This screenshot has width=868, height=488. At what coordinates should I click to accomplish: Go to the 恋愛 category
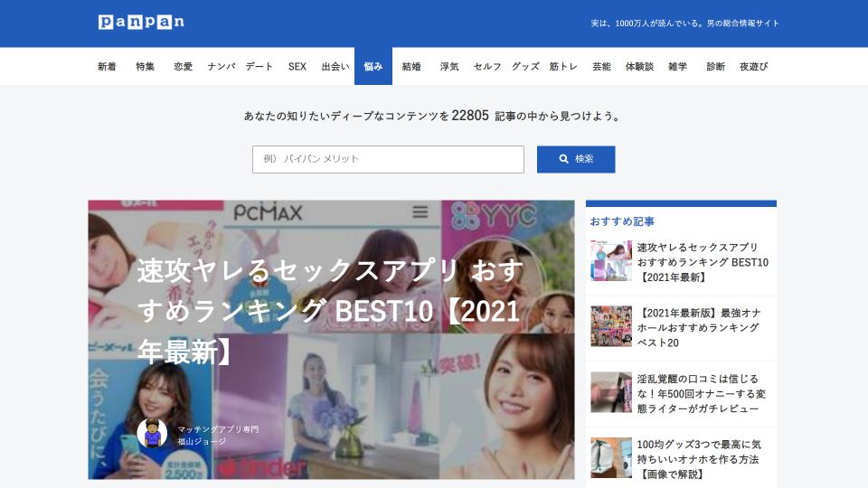(183, 67)
